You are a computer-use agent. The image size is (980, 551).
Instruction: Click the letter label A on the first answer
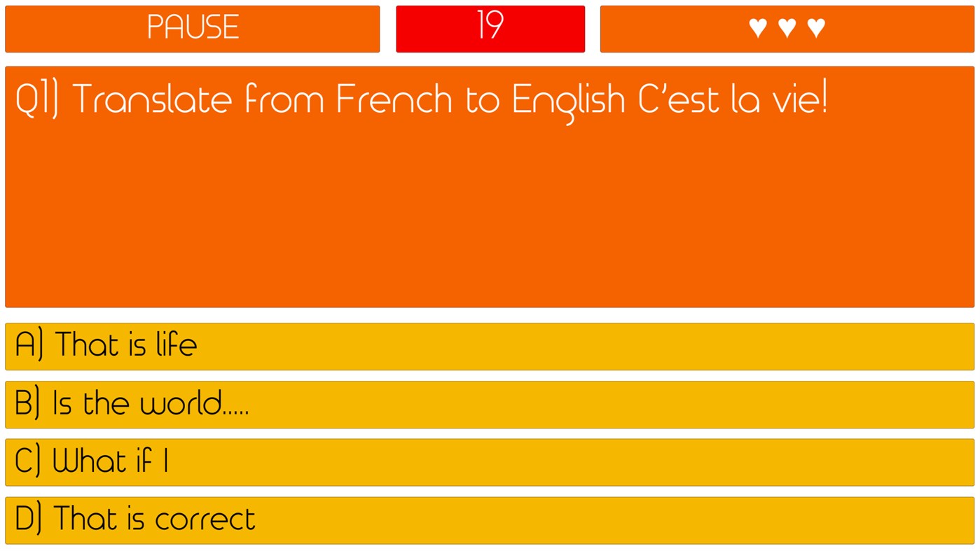click(x=28, y=346)
